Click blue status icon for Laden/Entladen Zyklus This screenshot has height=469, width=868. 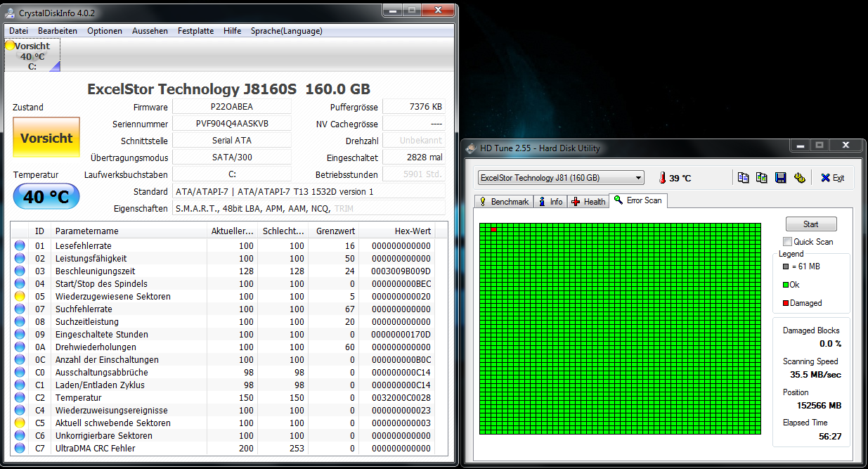(20, 385)
